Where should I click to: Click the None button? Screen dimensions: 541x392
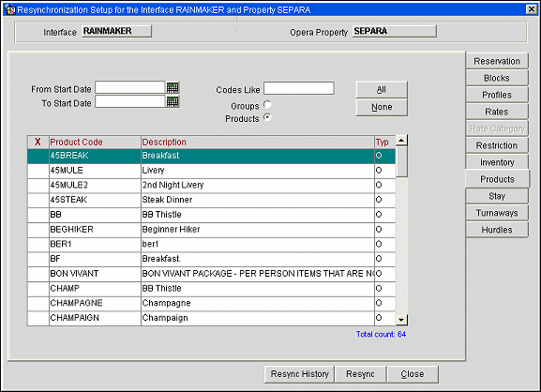pyautogui.click(x=382, y=107)
